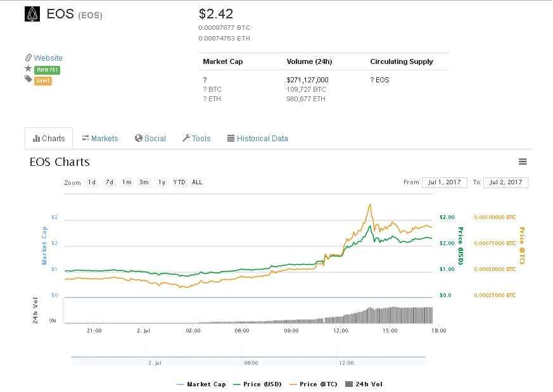553x392 pixels.
Task: Click the orange BTC price peak
Action: click(x=370, y=205)
